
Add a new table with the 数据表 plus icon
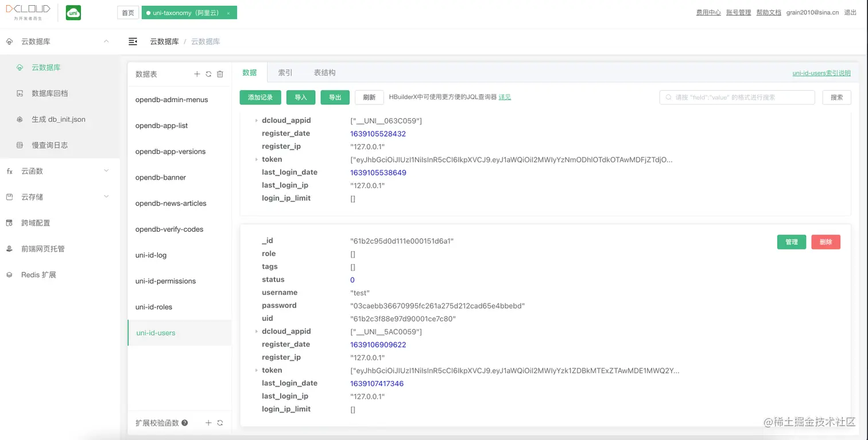pos(197,74)
